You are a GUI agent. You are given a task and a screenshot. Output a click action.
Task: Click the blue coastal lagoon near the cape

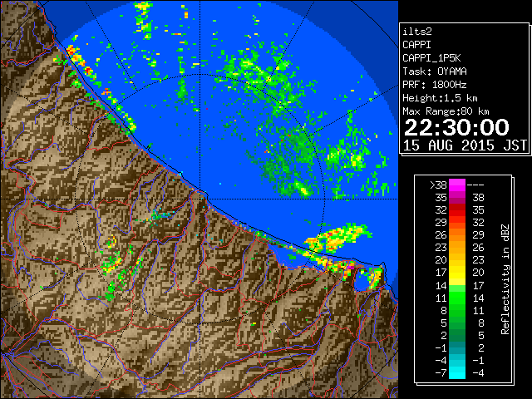[x=362, y=281]
